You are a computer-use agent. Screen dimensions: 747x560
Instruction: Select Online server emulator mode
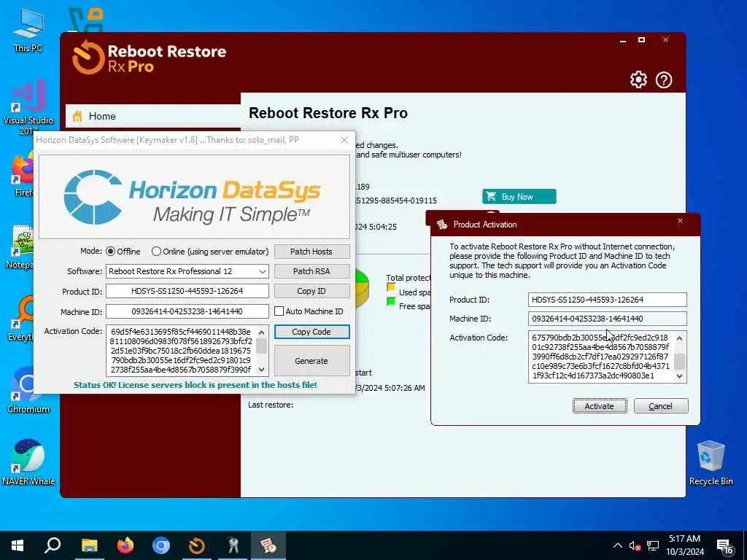pos(156,252)
